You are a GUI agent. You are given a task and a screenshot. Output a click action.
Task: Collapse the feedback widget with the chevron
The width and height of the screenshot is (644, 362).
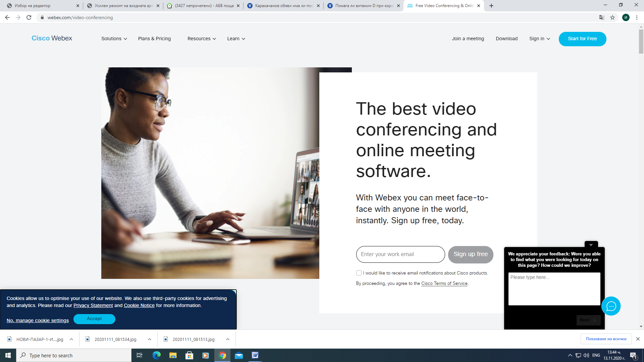(x=591, y=244)
